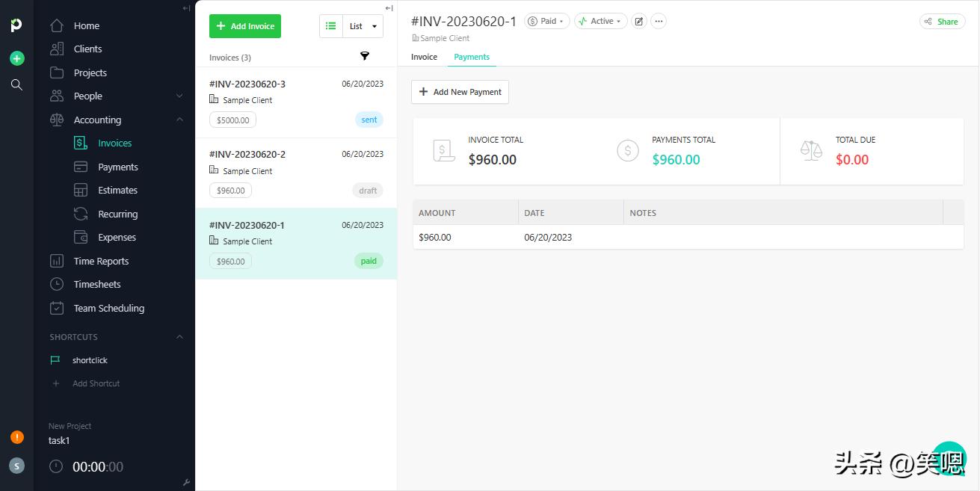Click the Invoice Total receipt icon
Viewport: 980px width, 491px height.
(443, 150)
